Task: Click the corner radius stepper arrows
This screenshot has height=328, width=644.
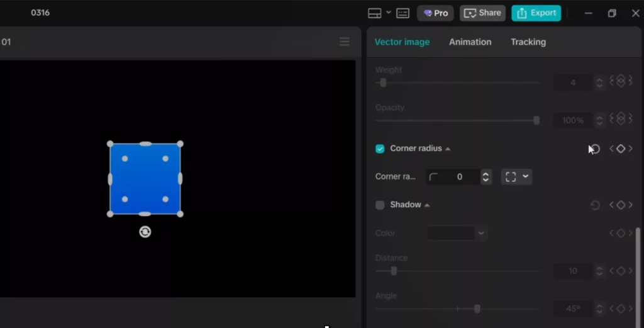Action: (486, 177)
